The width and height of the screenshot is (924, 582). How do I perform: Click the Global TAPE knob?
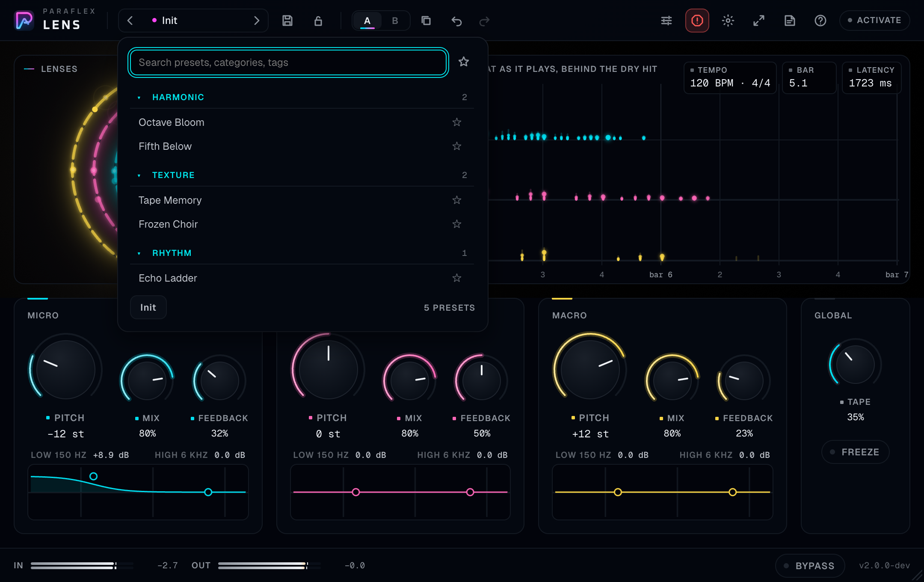tap(855, 365)
